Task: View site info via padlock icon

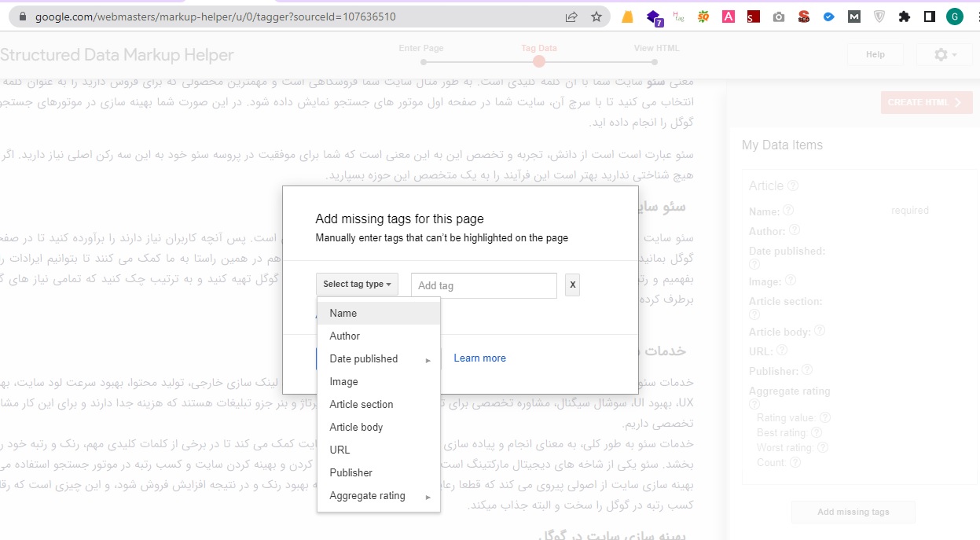Action: 22,17
